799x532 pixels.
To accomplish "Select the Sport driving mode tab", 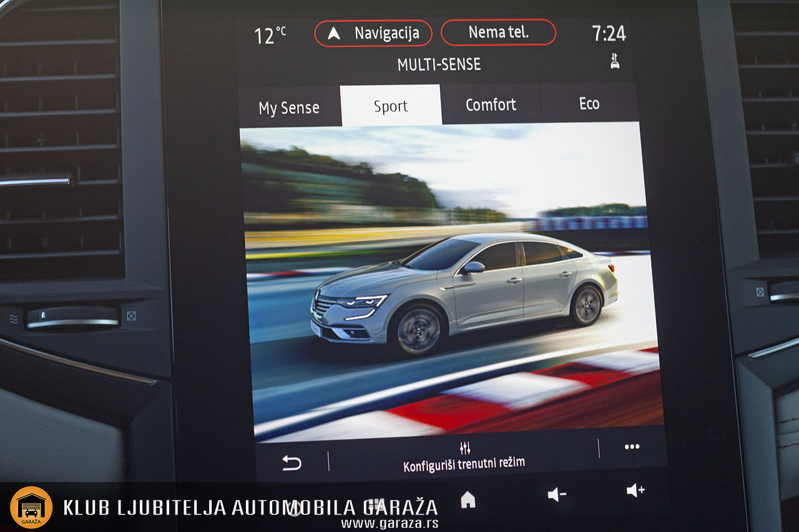I will tap(391, 106).
